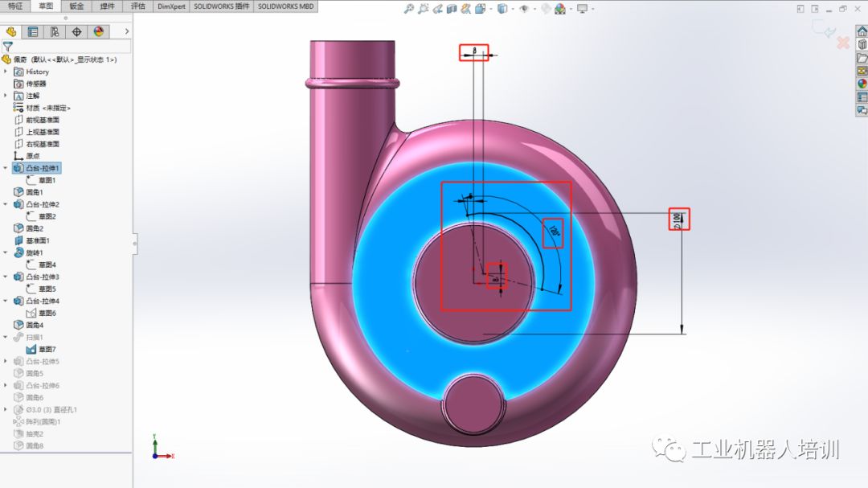Image resolution: width=868 pixels, height=488 pixels.
Task: Click the Zoom to Fit magnifier icon
Action: pos(409,9)
